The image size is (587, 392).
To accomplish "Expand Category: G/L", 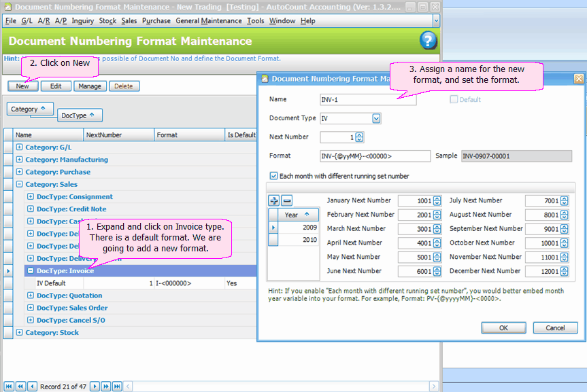I will coord(20,147).
